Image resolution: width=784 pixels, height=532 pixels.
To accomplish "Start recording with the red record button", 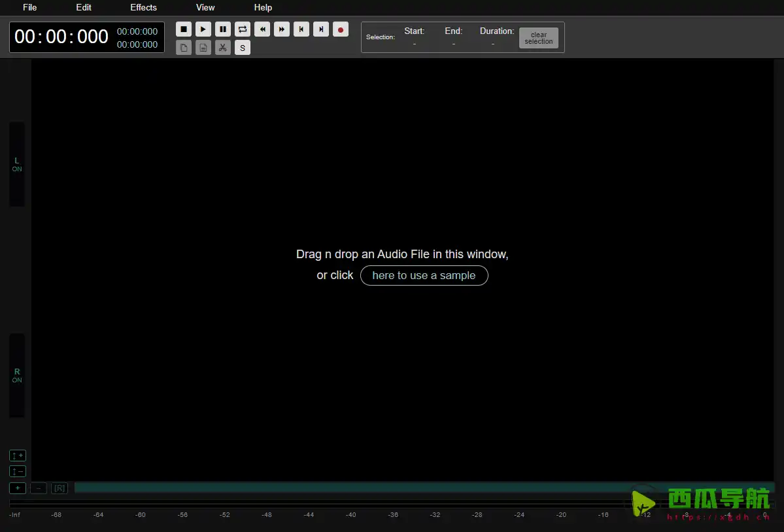I will coord(341,29).
